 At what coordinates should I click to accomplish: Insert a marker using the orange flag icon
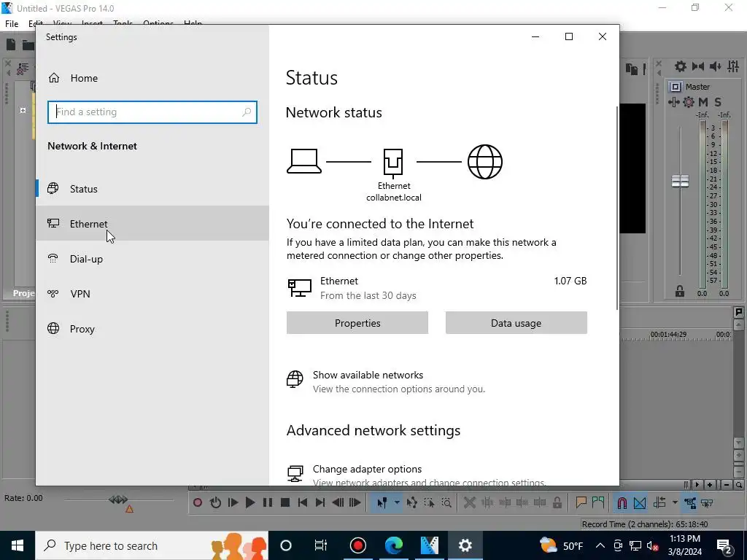tap(581, 502)
